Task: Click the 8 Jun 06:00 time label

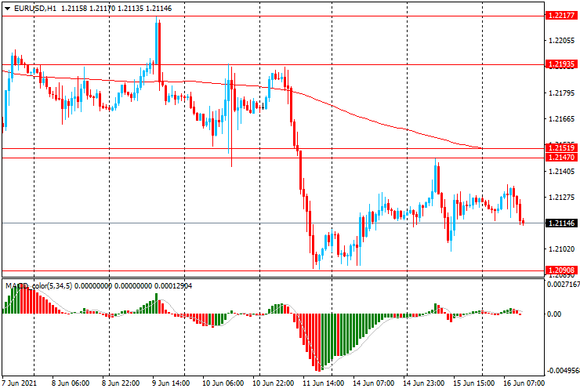Action: pos(71,383)
